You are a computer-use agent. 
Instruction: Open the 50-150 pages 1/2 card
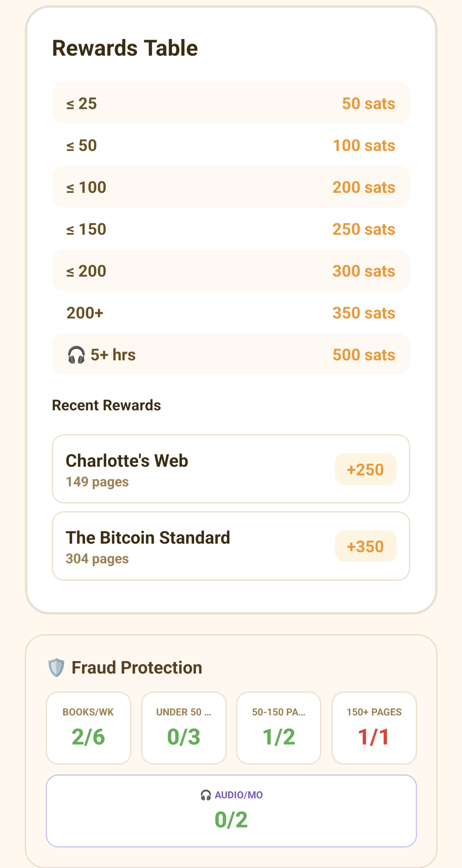(x=279, y=728)
